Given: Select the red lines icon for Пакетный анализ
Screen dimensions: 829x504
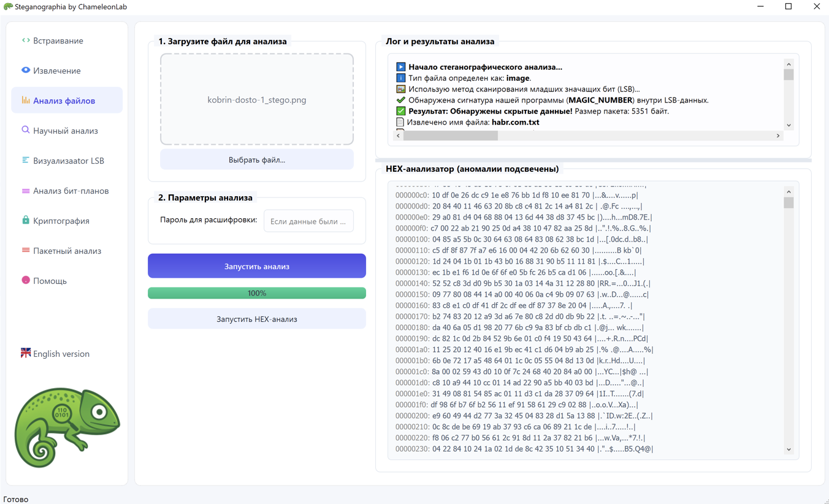Looking at the screenshot, I should [24, 251].
